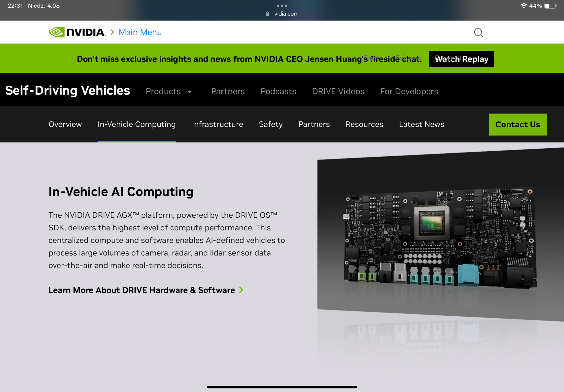The image size is (564, 392).
Task: Click the NVIDIA DRIVE AGX description paragraph
Action: coord(167,240)
